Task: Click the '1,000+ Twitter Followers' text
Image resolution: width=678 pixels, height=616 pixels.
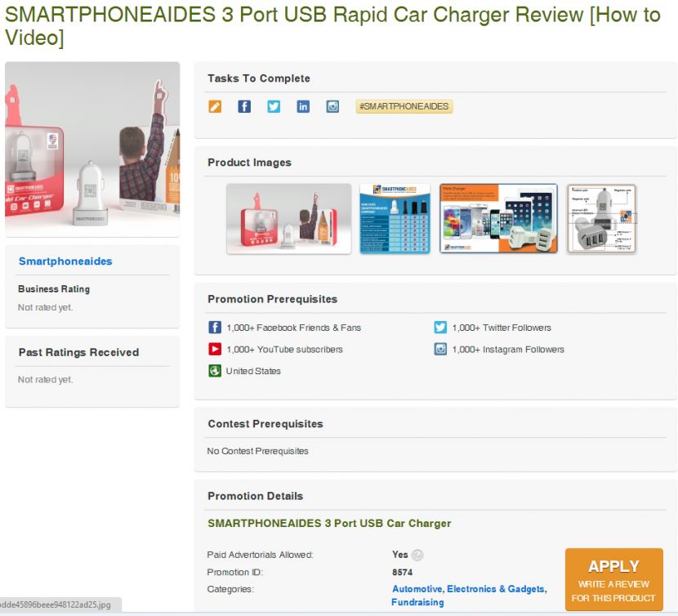Action: [x=502, y=328]
